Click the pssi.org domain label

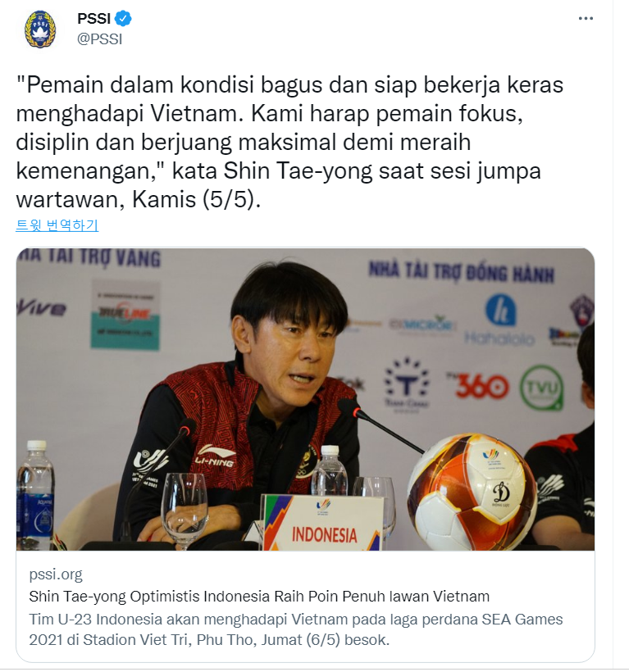tap(56, 574)
